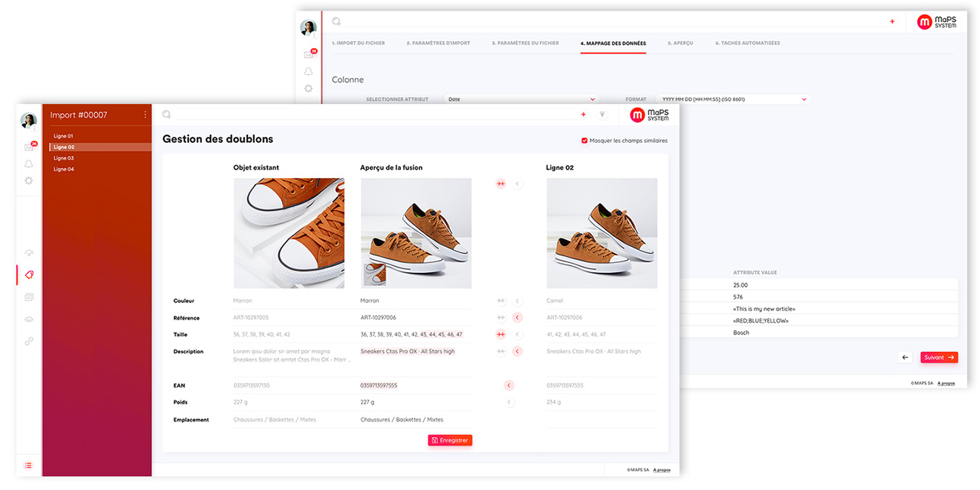Click the EAN value 0359713597130
This screenshot has height=490, width=980.
(252, 385)
